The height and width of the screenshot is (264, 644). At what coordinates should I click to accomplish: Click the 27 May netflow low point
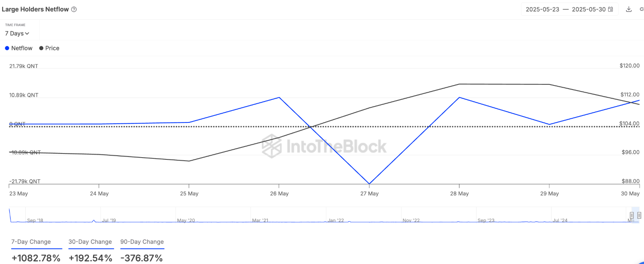click(369, 184)
